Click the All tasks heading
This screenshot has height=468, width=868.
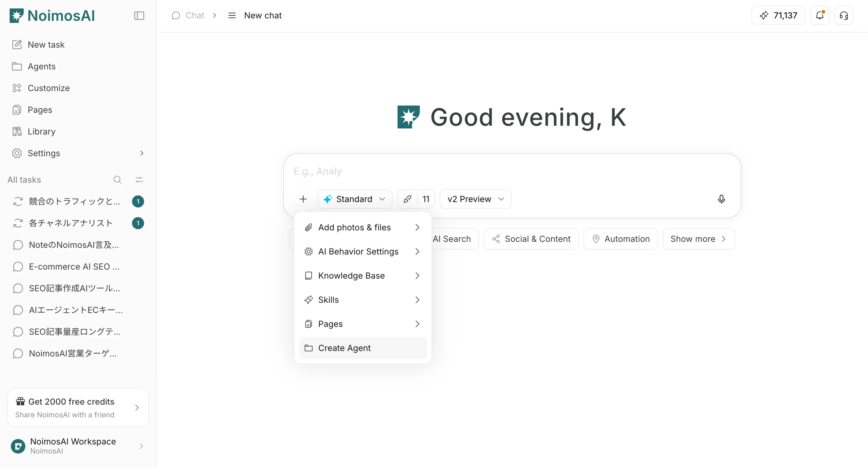click(24, 180)
